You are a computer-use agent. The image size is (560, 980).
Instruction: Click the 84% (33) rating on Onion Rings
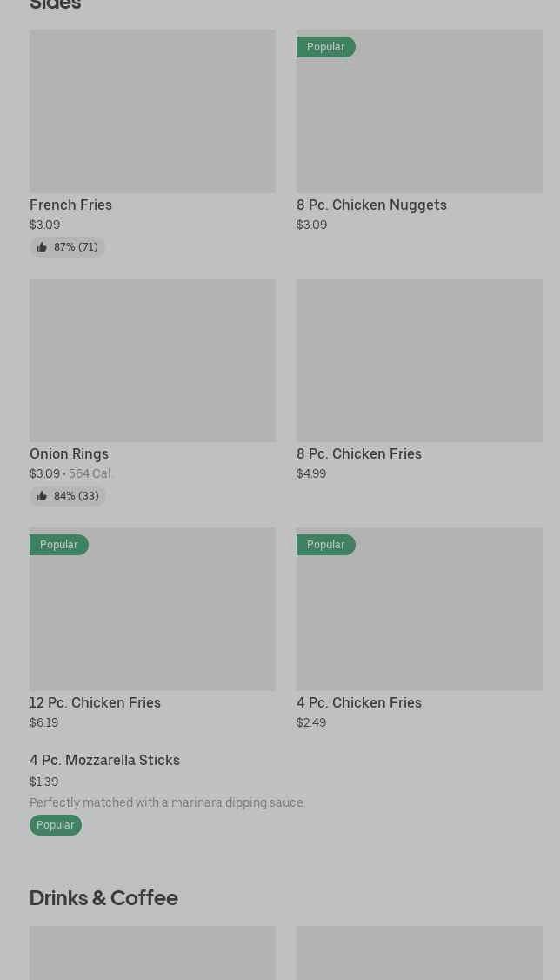click(x=76, y=496)
